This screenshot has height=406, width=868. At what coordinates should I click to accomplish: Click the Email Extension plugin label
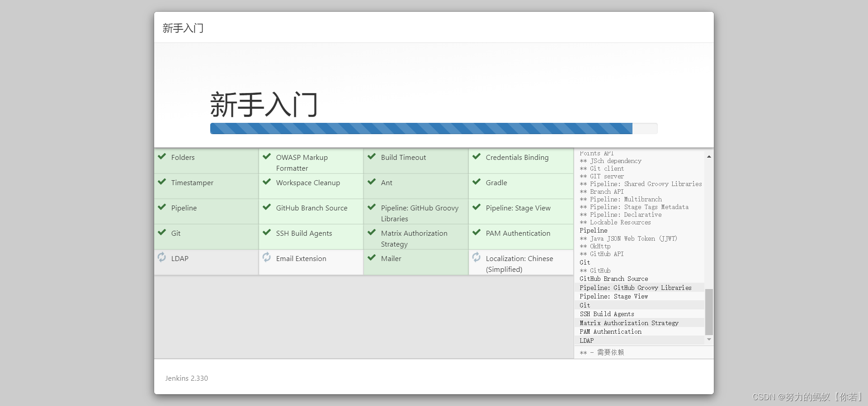[x=301, y=258]
